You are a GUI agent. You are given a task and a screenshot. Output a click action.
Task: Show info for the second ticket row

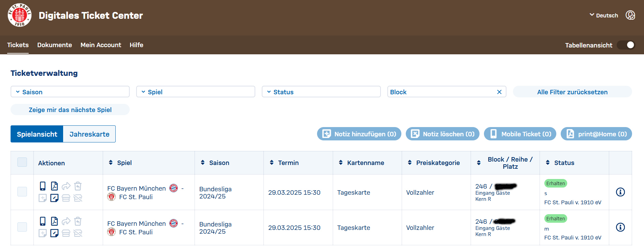620,227
